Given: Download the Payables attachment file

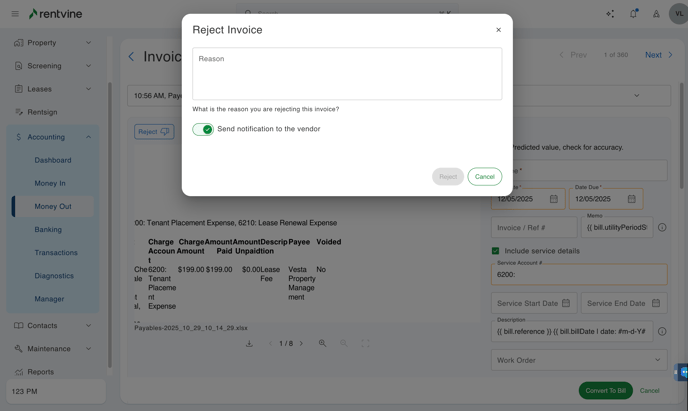Looking at the screenshot, I should [x=249, y=343].
